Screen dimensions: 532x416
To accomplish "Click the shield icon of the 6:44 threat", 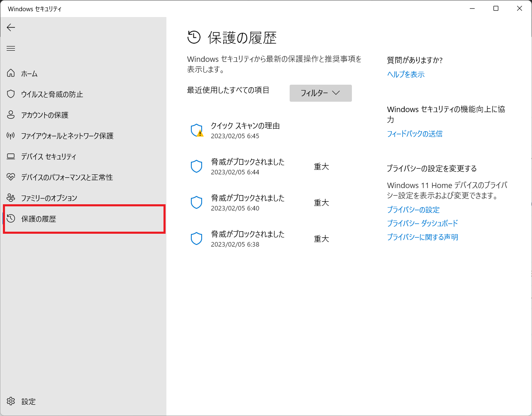I will tap(196, 166).
